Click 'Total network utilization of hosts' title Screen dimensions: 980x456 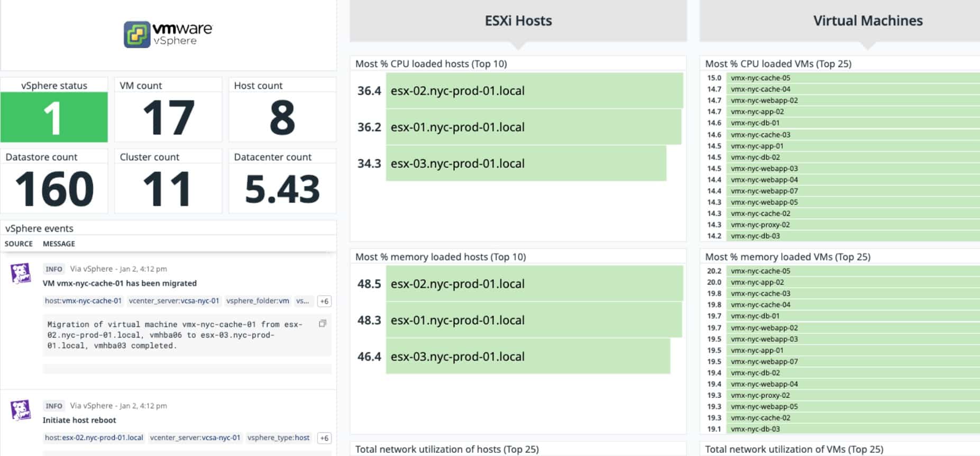point(447,449)
